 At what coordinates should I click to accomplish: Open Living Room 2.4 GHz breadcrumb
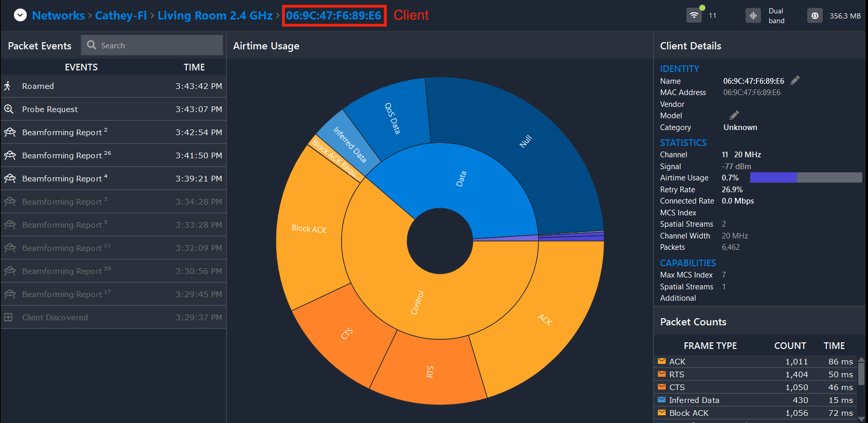click(x=215, y=15)
